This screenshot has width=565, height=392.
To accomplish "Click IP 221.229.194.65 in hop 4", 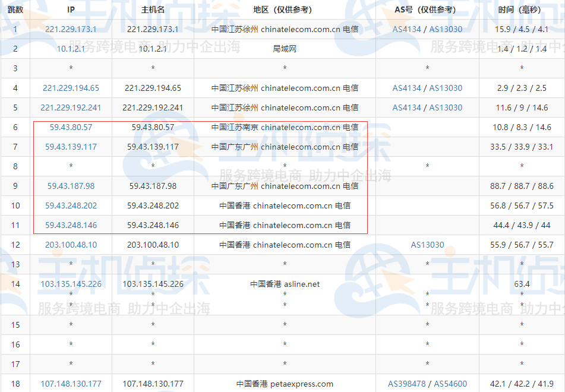I will 71,88.
